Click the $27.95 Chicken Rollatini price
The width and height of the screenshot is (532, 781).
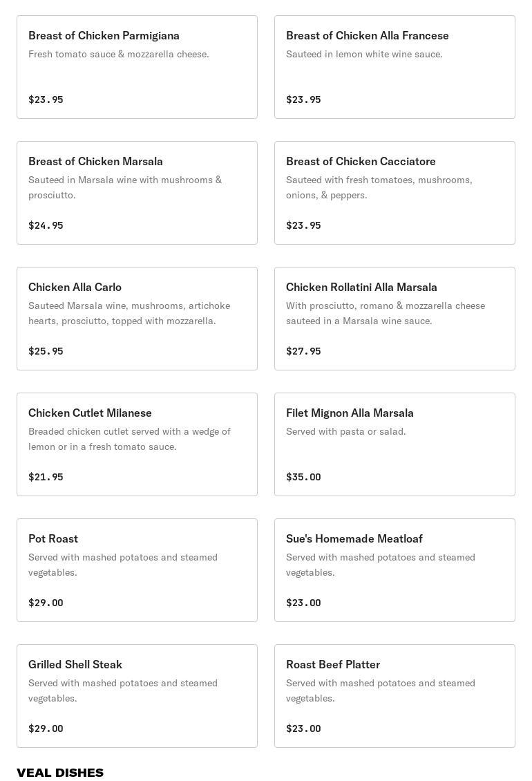pos(303,351)
